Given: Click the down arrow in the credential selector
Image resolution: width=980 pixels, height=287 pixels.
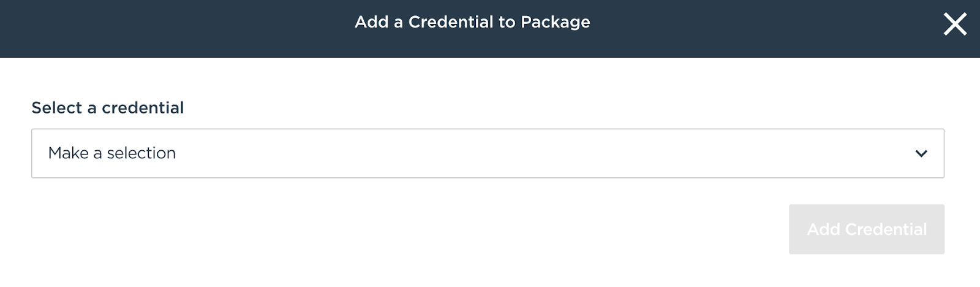Looking at the screenshot, I should point(921,153).
